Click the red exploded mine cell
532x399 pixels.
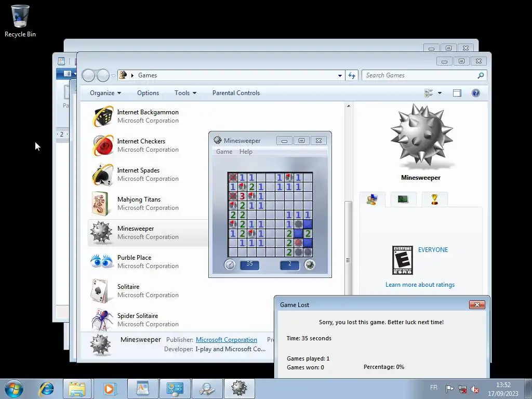[x=298, y=243]
